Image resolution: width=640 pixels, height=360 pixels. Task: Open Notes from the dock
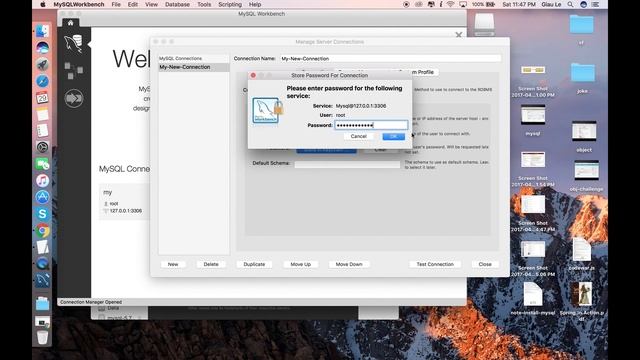(42, 115)
